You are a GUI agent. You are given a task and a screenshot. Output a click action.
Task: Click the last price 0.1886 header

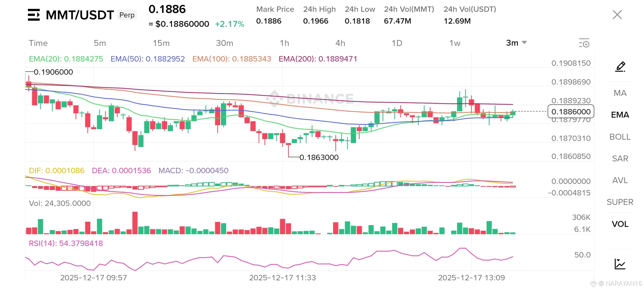[167, 9]
